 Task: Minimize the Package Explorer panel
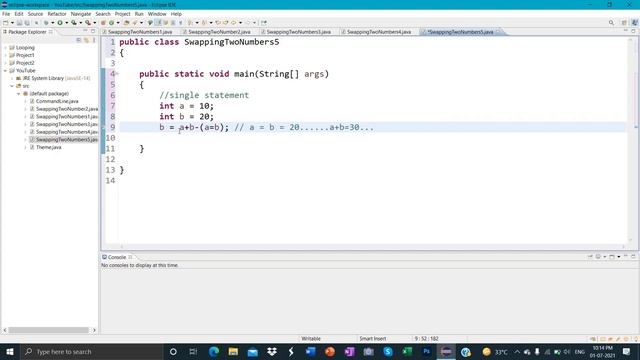coord(85,31)
